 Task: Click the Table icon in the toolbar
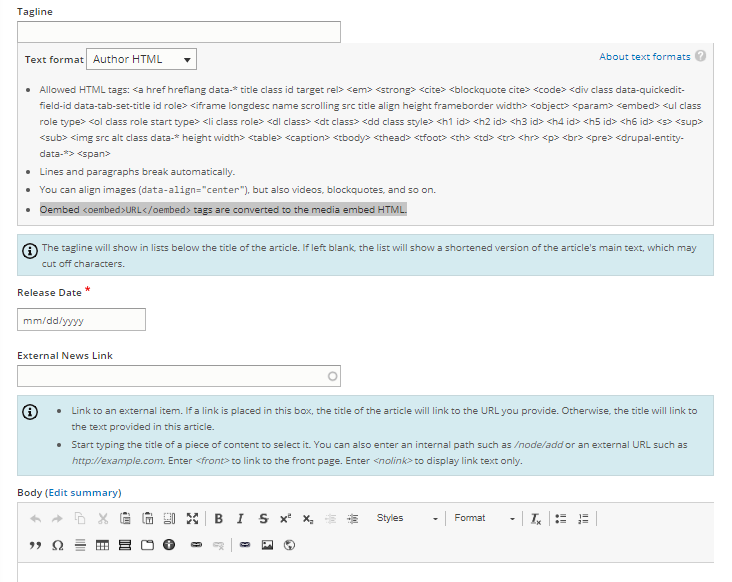coord(102,545)
